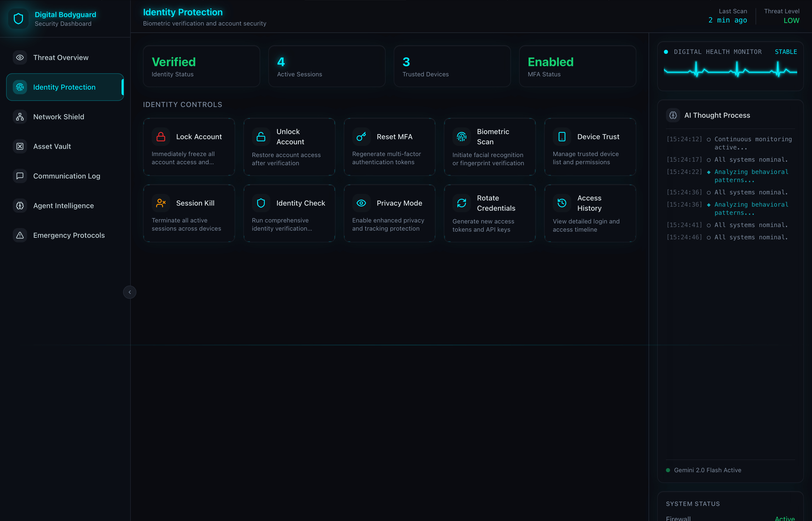
Task: Click the Identity Check shield icon
Action: [x=261, y=203]
